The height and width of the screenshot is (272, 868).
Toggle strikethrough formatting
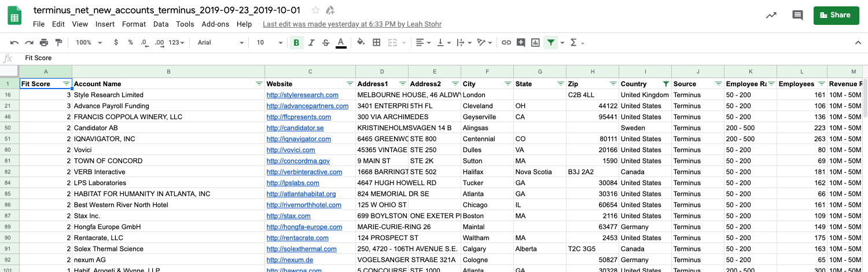click(x=326, y=42)
